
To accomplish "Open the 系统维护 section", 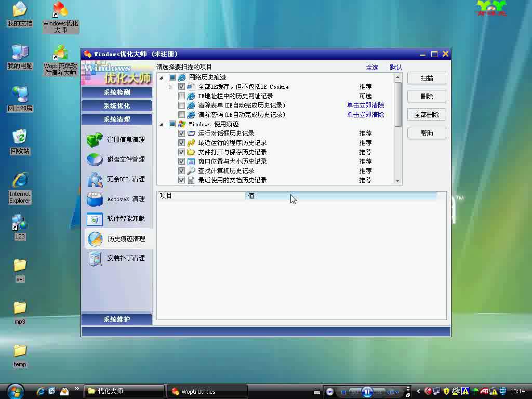I will 117,320.
